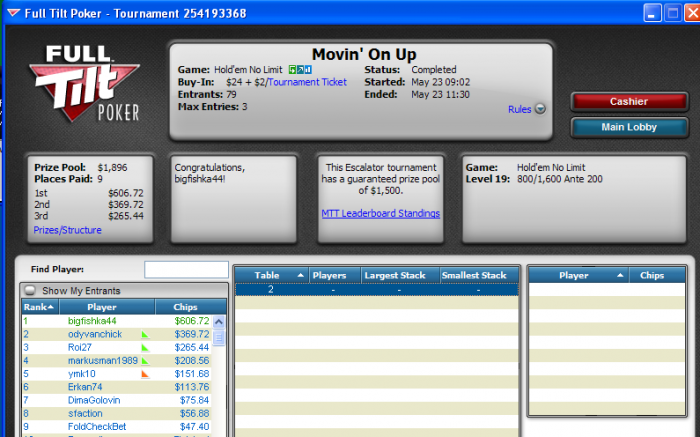The image size is (700, 437).
Task: Close the Full Tilt Poker tournament window
Action: click(692, 13)
